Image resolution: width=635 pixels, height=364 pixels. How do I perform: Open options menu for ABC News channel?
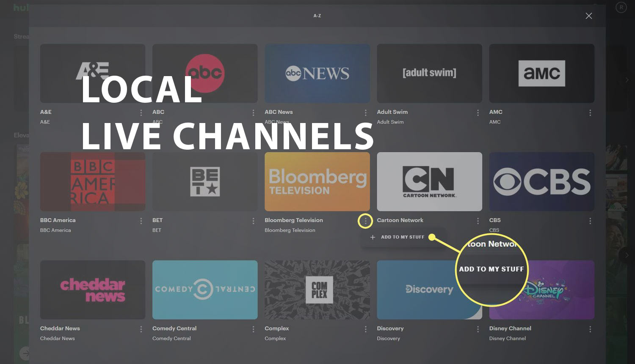(x=366, y=113)
